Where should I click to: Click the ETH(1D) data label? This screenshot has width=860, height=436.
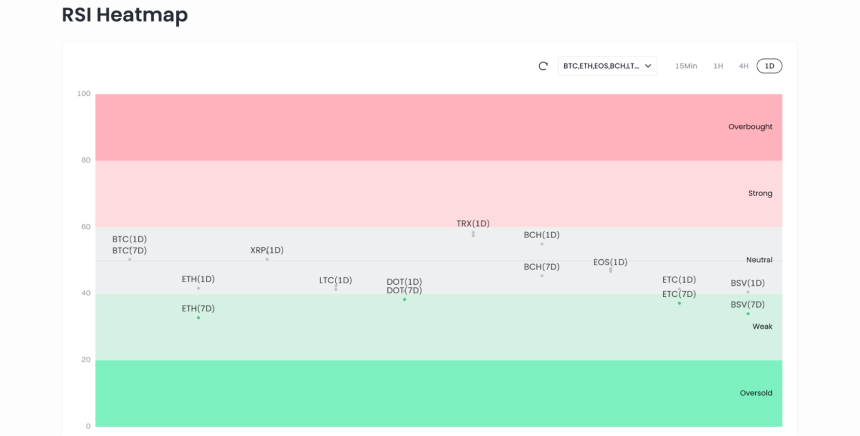click(198, 279)
